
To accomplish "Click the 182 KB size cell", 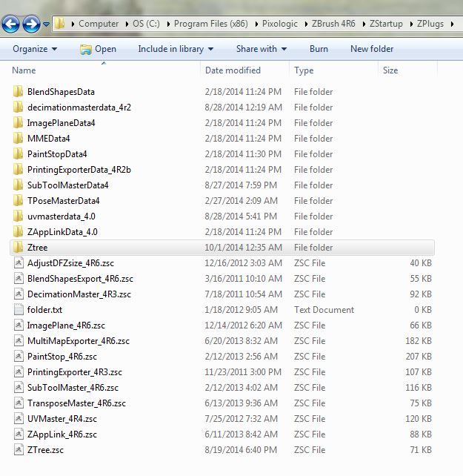I will 419,340.
